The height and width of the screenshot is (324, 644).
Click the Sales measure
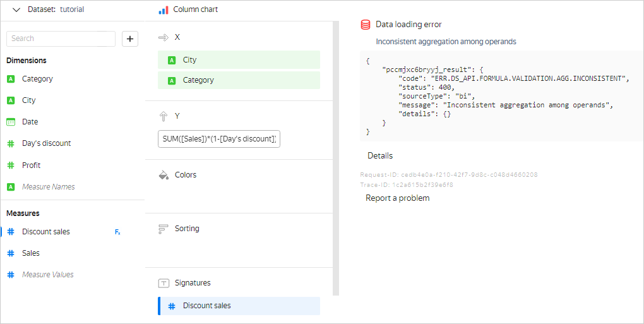pos(31,253)
